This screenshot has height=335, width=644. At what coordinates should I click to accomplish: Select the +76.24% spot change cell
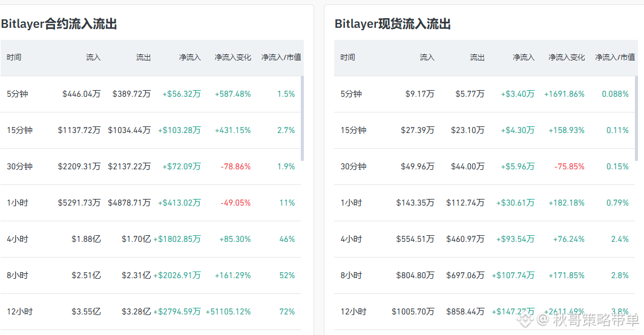(569, 239)
